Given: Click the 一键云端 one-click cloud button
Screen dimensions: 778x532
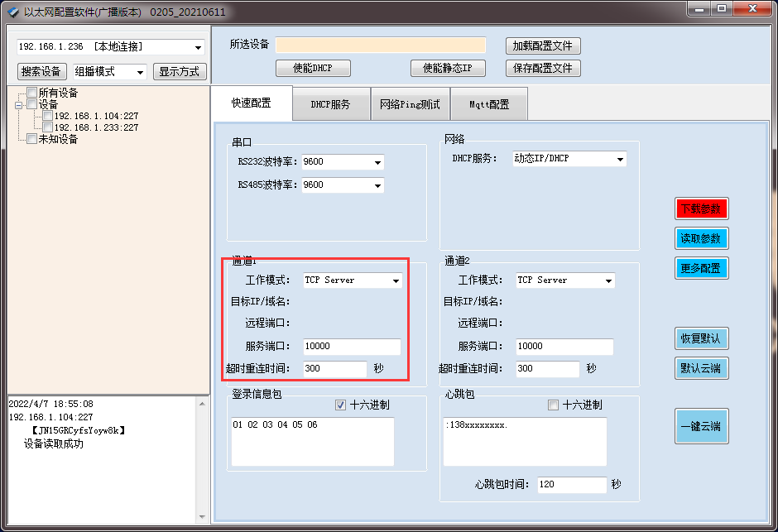Looking at the screenshot, I should pyautogui.click(x=700, y=426).
